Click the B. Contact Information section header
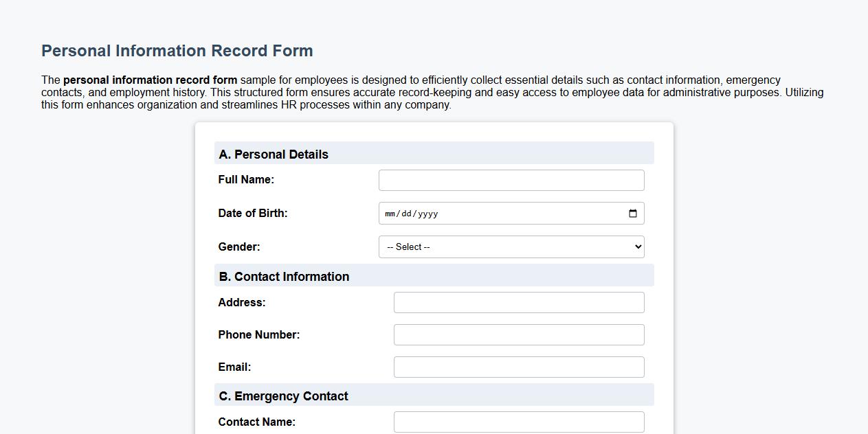 tap(283, 276)
